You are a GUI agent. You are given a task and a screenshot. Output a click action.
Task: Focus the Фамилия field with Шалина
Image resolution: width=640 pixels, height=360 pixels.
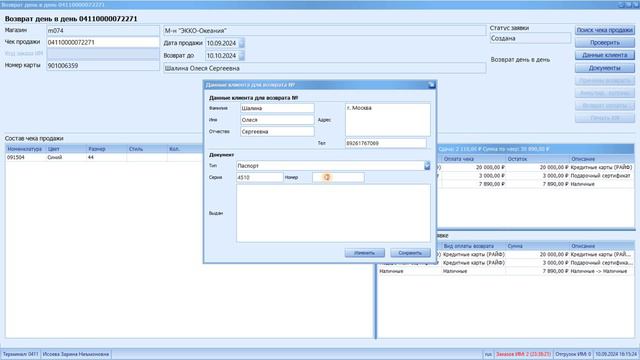(x=277, y=108)
